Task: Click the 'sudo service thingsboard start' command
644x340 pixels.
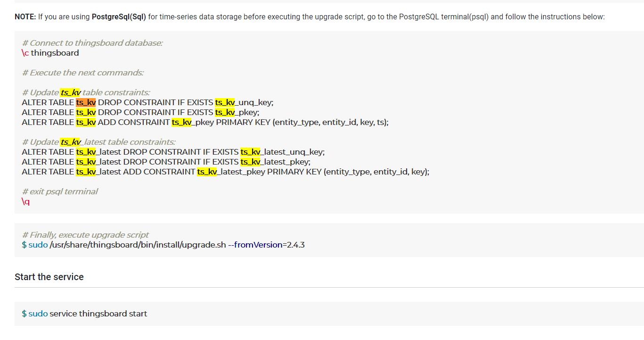Action: (84, 314)
